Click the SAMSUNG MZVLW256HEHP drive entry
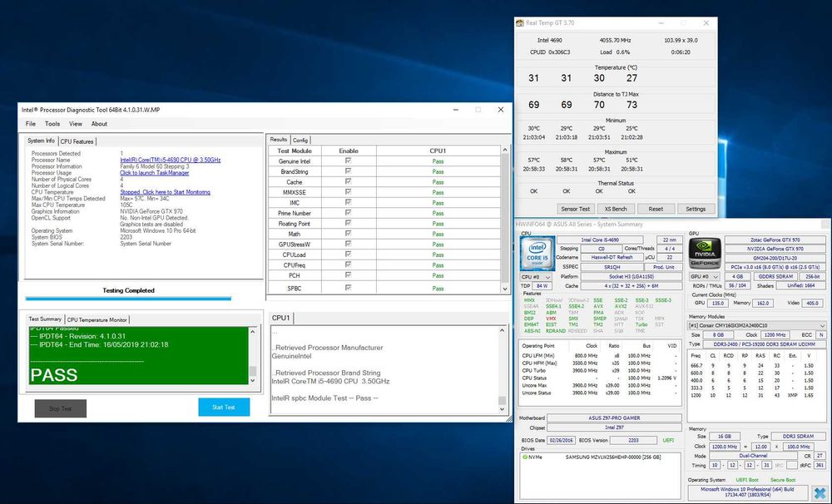The width and height of the screenshot is (832, 504). click(x=613, y=457)
